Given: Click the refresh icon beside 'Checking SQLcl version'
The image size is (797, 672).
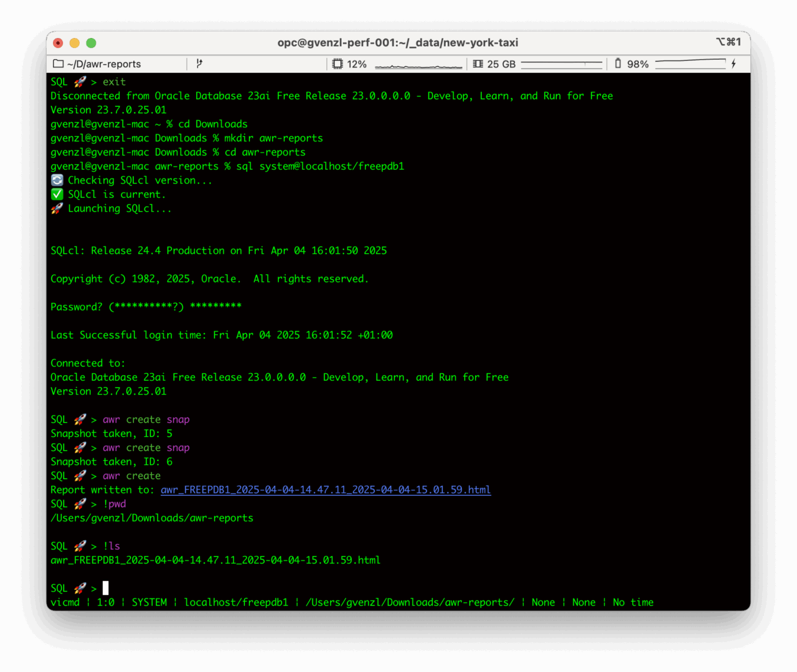Looking at the screenshot, I should click(x=57, y=180).
